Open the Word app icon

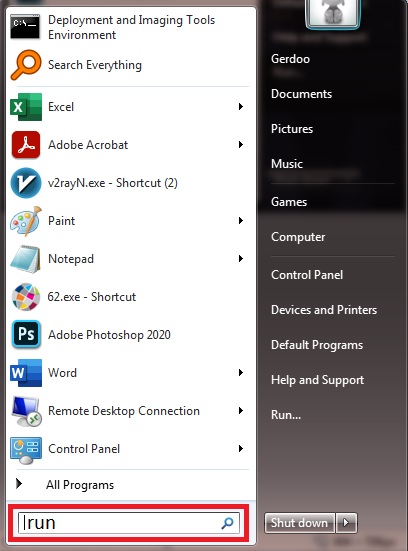point(26,373)
